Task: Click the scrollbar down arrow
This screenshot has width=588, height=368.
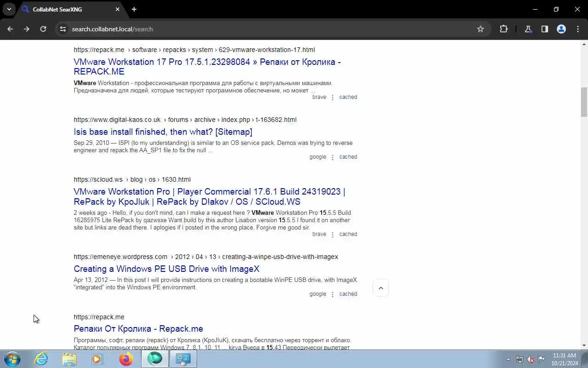Action: point(584,345)
